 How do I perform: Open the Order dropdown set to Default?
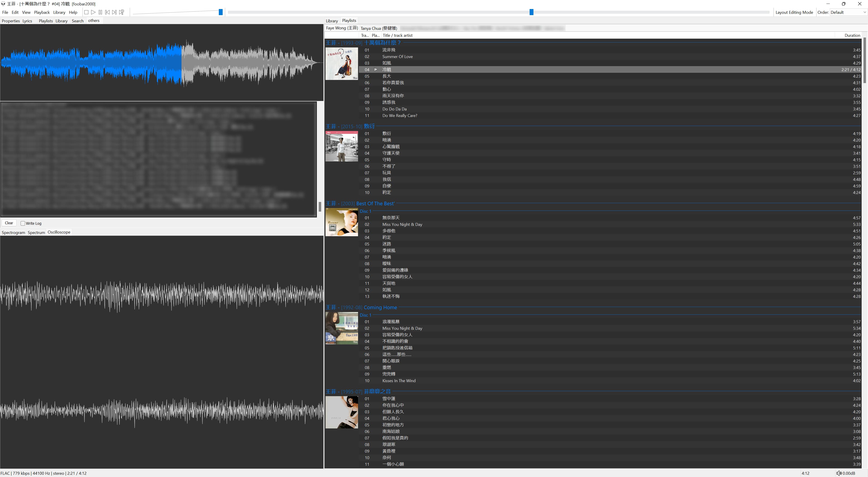pyautogui.click(x=848, y=12)
